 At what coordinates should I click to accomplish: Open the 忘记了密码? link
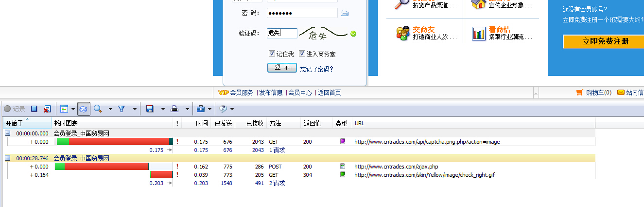[316, 69]
